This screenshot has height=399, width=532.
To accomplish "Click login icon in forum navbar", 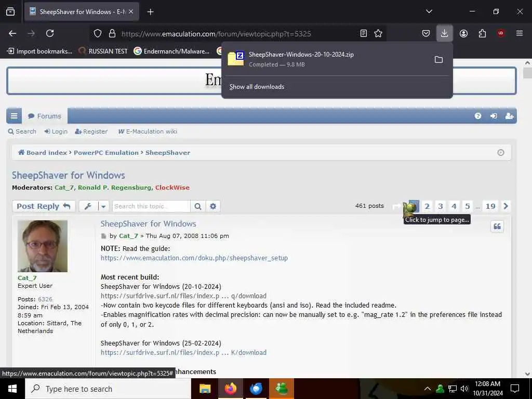I will (494, 116).
